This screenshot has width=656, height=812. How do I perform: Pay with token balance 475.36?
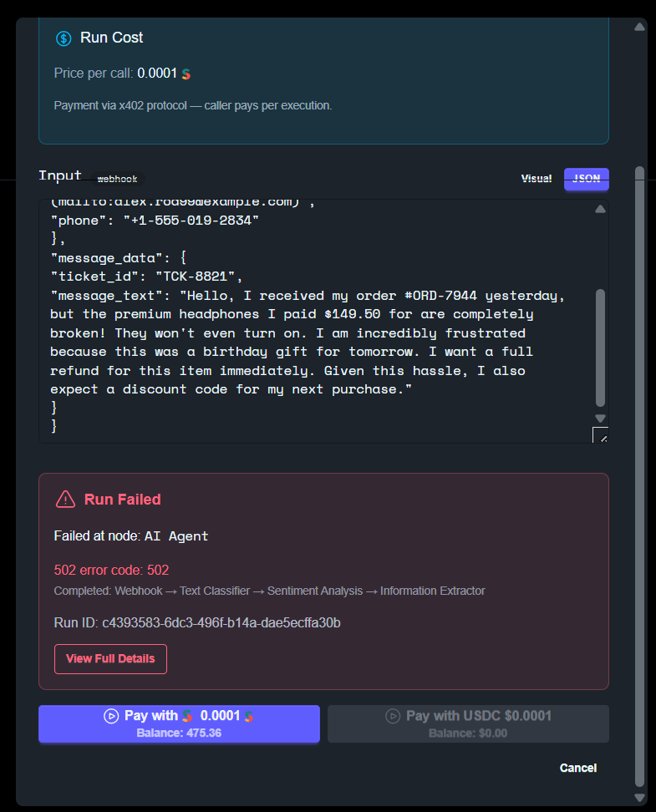click(x=179, y=724)
